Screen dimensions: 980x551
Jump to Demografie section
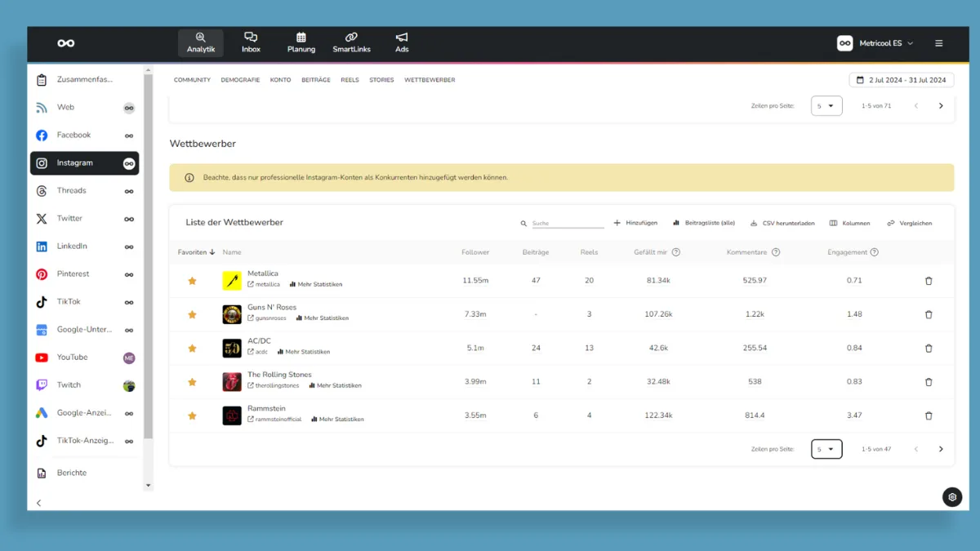[x=240, y=80]
